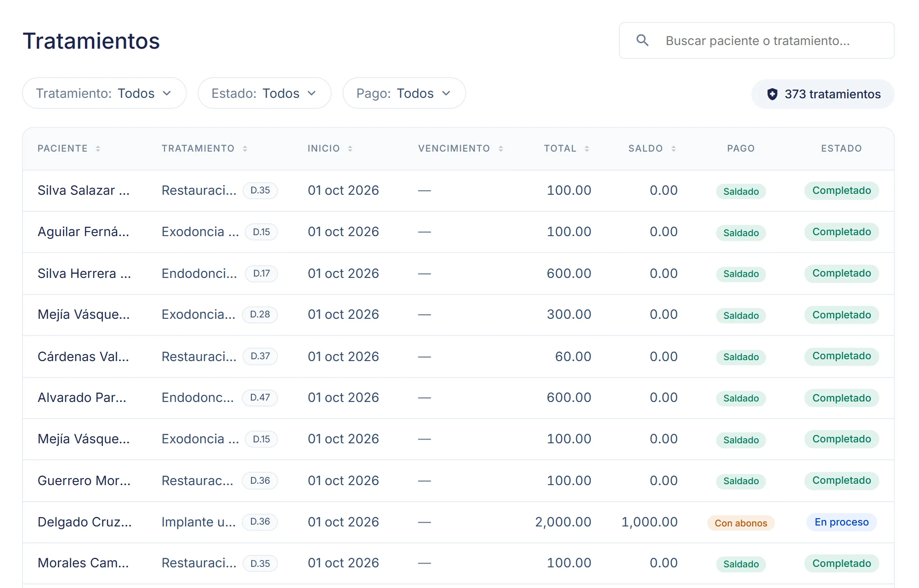
Task: Click the D.47 tooth tag
Action: [x=260, y=397]
